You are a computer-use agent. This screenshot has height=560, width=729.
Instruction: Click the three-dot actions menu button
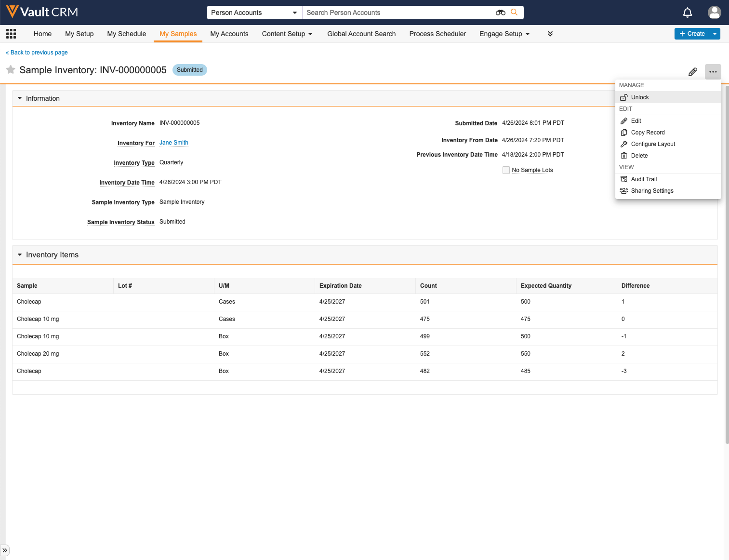(713, 72)
